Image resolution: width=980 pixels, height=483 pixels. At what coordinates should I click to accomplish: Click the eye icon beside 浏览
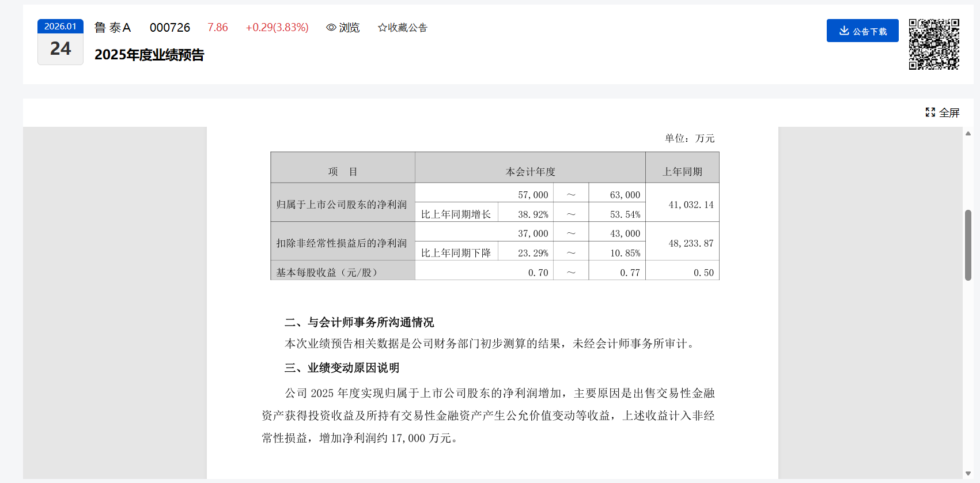[x=331, y=28]
